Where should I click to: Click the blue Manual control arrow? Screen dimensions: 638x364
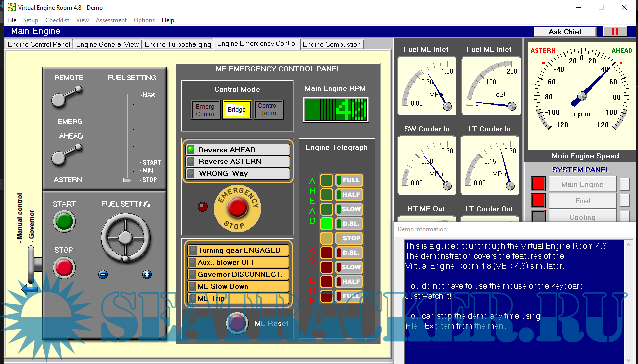coord(30,289)
